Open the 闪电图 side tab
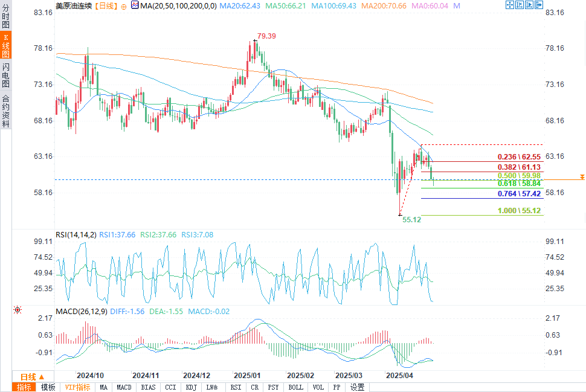This screenshot has height=392, width=586. tap(5, 75)
